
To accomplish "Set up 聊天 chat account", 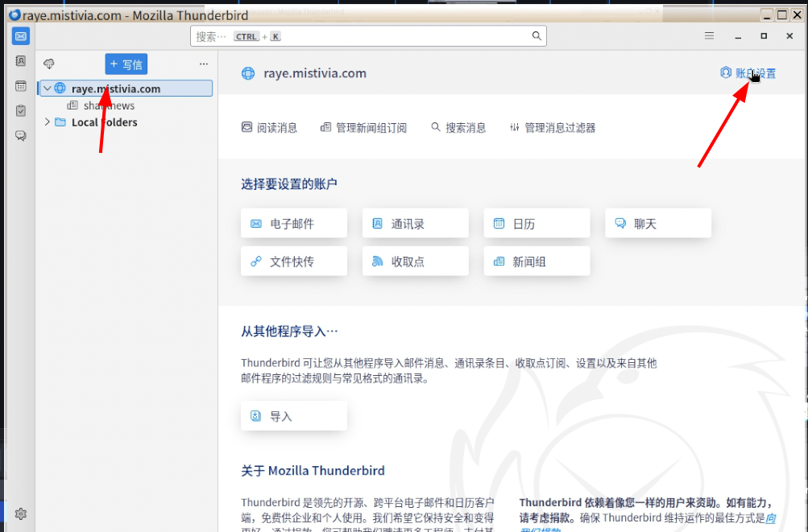I will 658,224.
